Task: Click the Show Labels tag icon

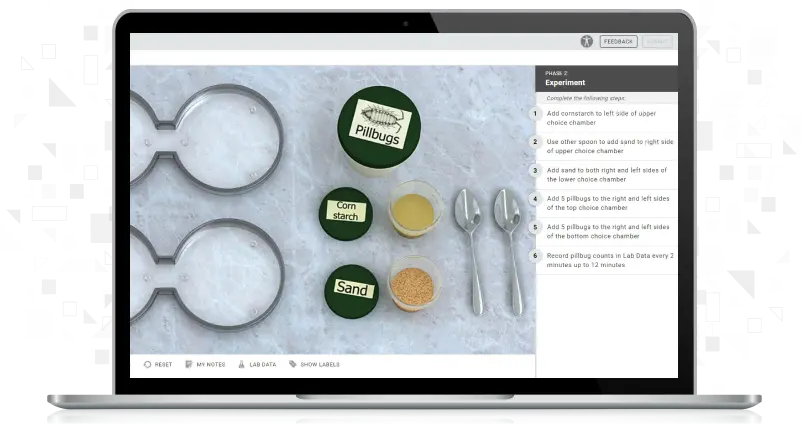Action: (x=292, y=365)
